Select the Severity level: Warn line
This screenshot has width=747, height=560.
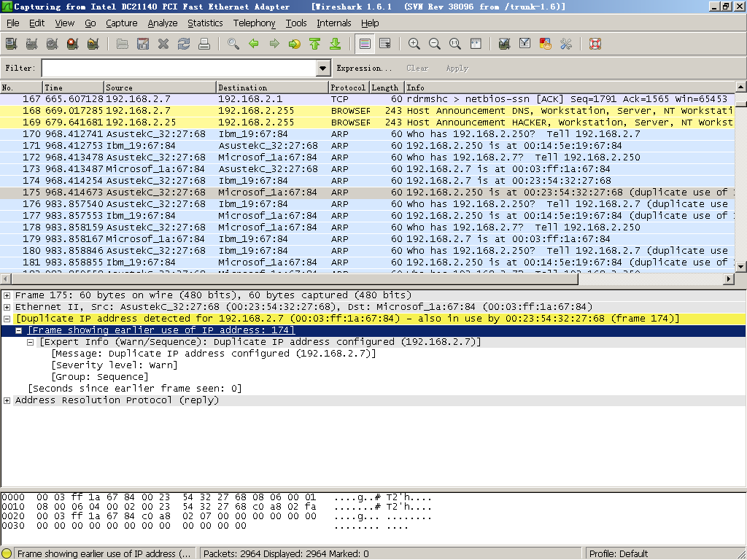pos(115,365)
